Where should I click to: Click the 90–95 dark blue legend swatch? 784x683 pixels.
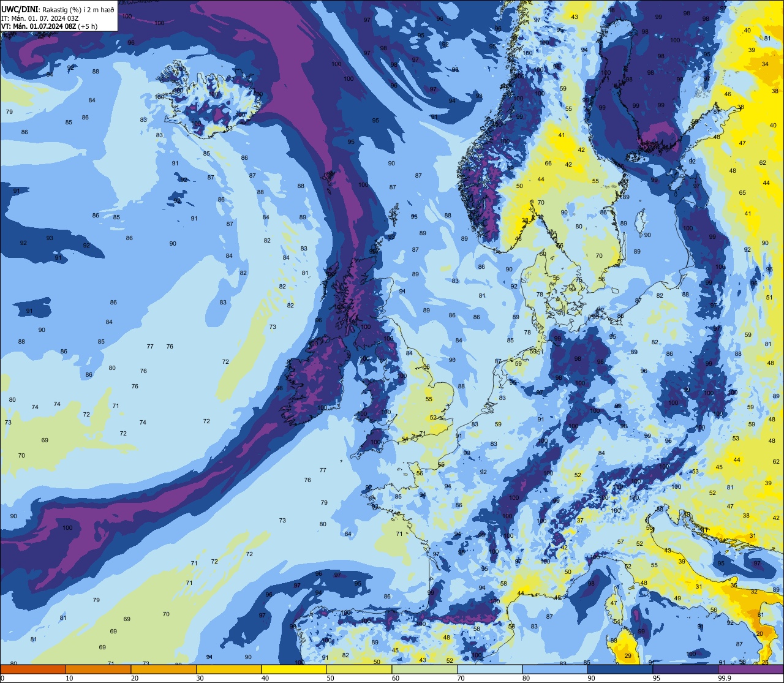[x=620, y=669]
